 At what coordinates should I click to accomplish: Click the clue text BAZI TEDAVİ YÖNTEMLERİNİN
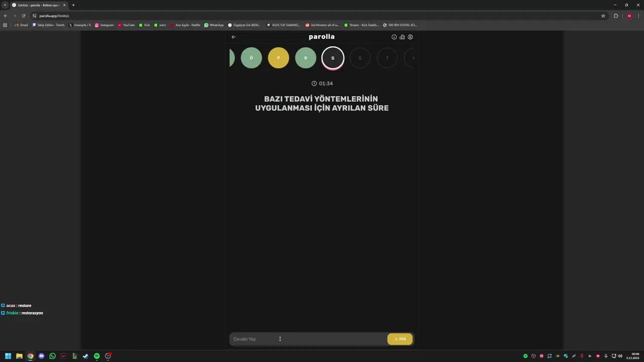[x=321, y=99]
